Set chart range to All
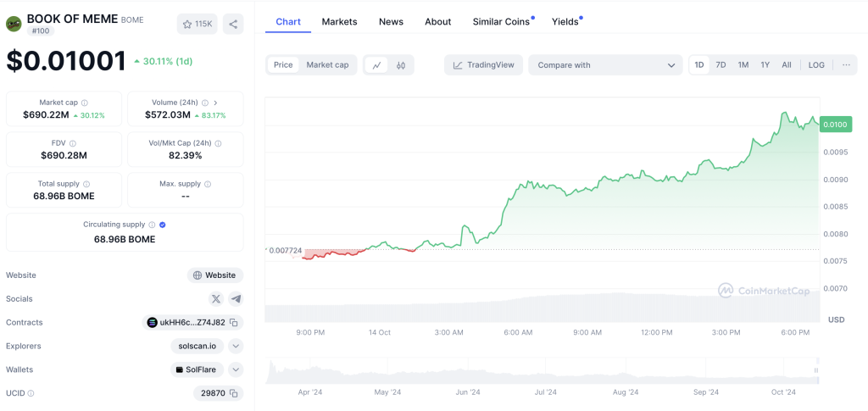Image resolution: width=868 pixels, height=411 pixels. 786,65
